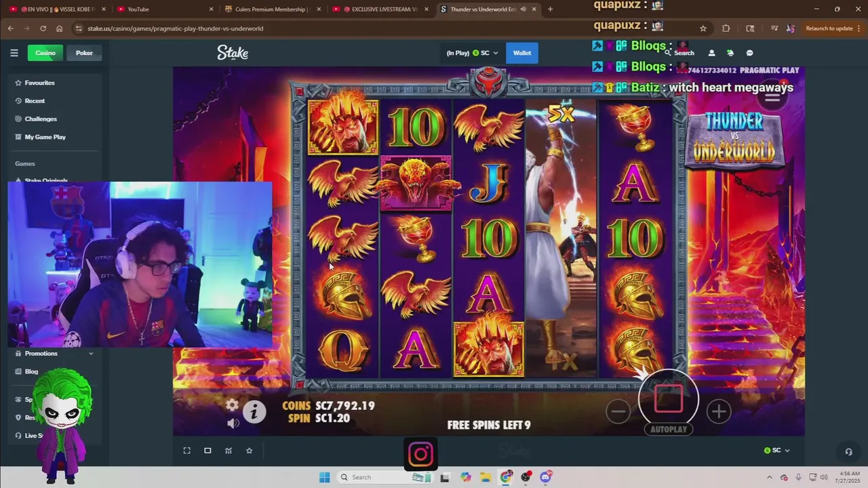Click the webcam overlay thumbnail
The height and width of the screenshot is (488, 868).
tap(140, 264)
